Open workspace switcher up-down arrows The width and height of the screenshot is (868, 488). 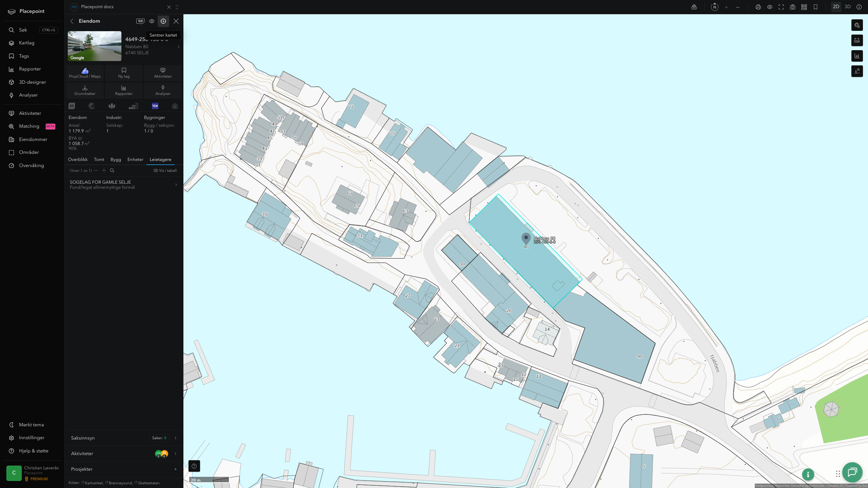coord(177,7)
